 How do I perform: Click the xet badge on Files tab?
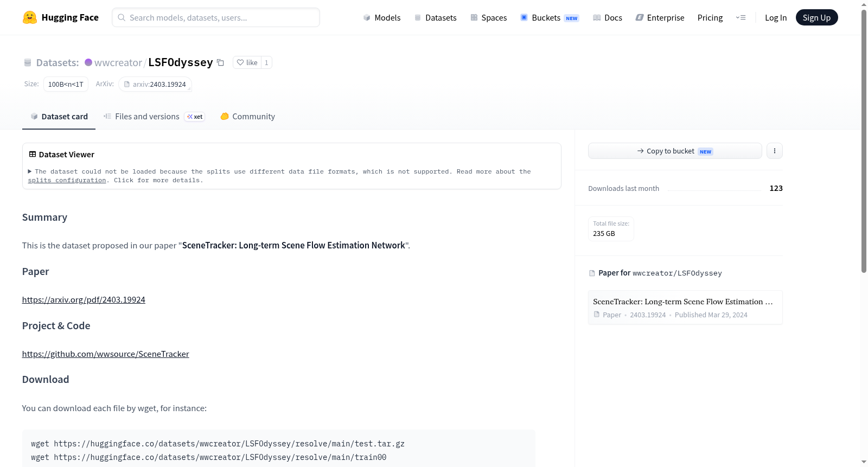(195, 117)
